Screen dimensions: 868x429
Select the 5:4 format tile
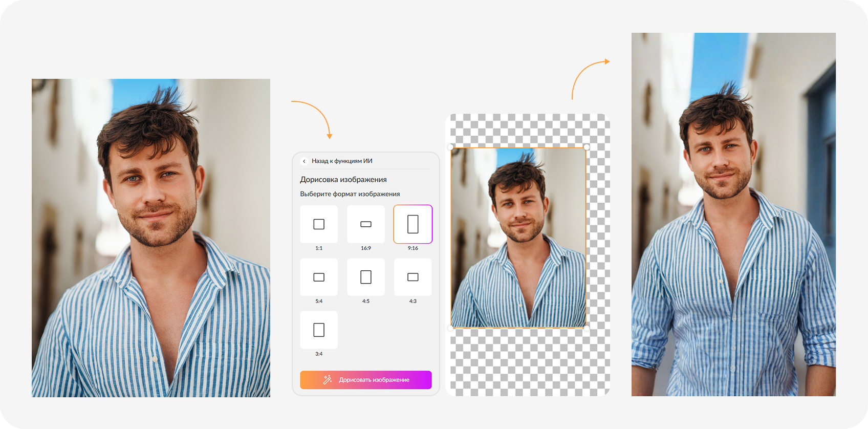pos(319,277)
